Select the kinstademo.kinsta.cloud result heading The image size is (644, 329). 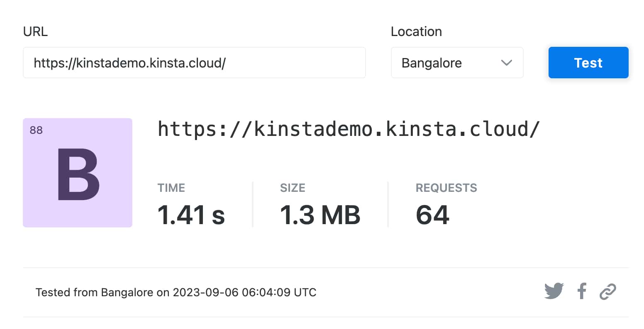[x=349, y=129]
